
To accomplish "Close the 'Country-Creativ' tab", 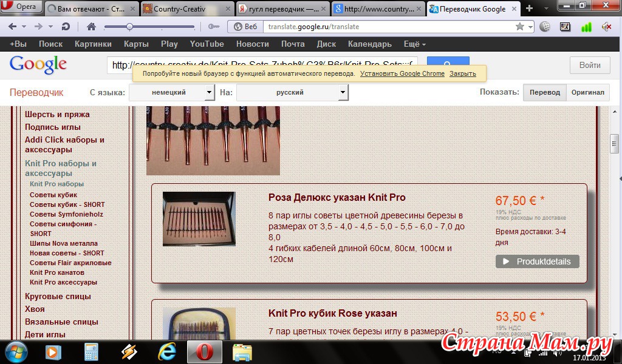I will (228, 8).
